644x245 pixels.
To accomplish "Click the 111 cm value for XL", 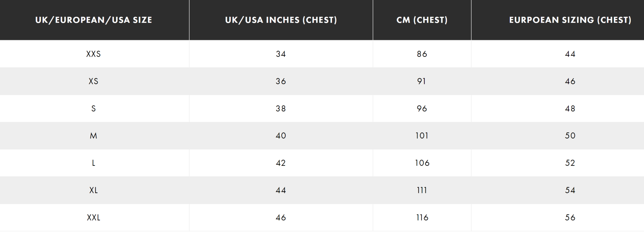I will [422, 190].
